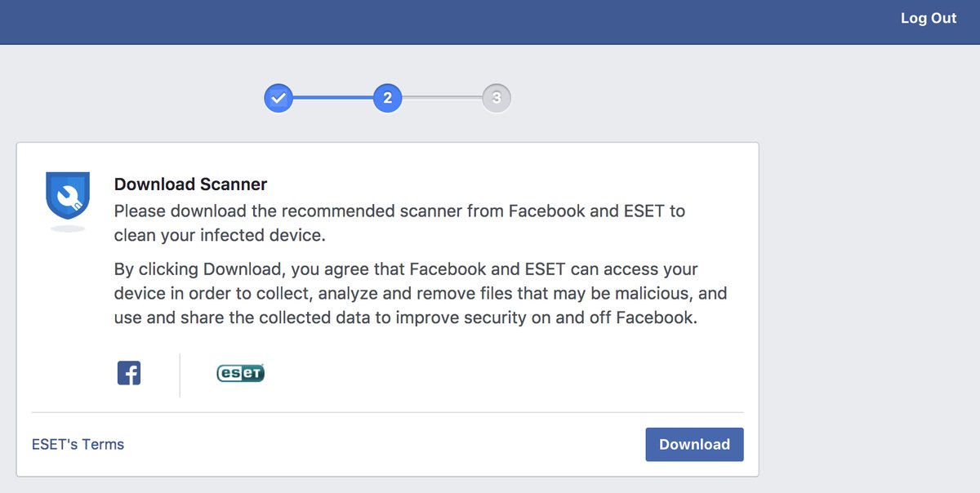Click the shadow beneath the shield icon
This screenshot has width=980, height=493.
67,229
